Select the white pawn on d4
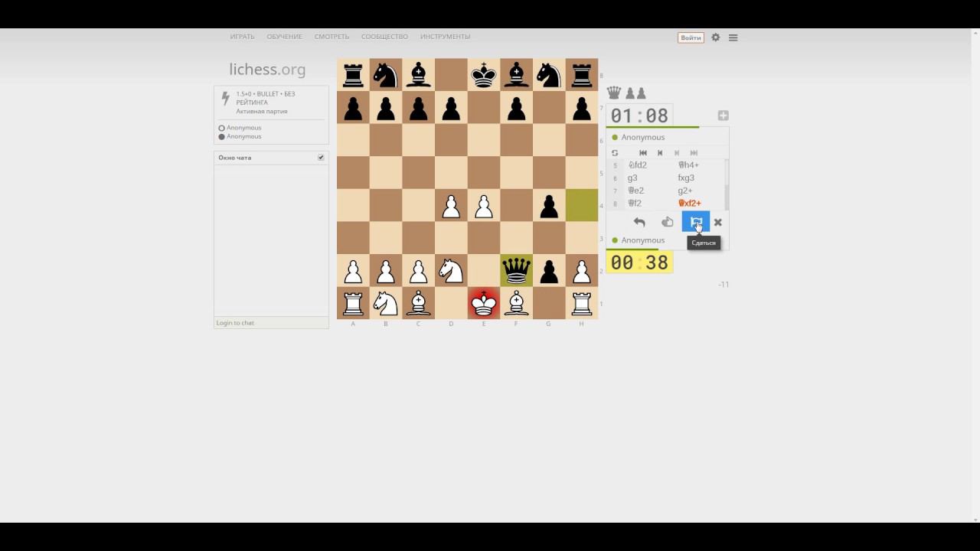 coord(451,205)
